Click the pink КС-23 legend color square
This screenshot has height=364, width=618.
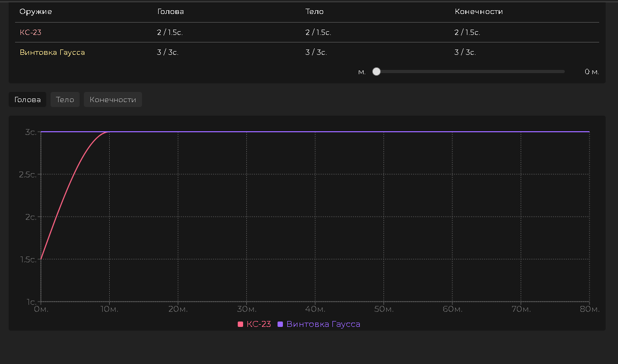240,324
